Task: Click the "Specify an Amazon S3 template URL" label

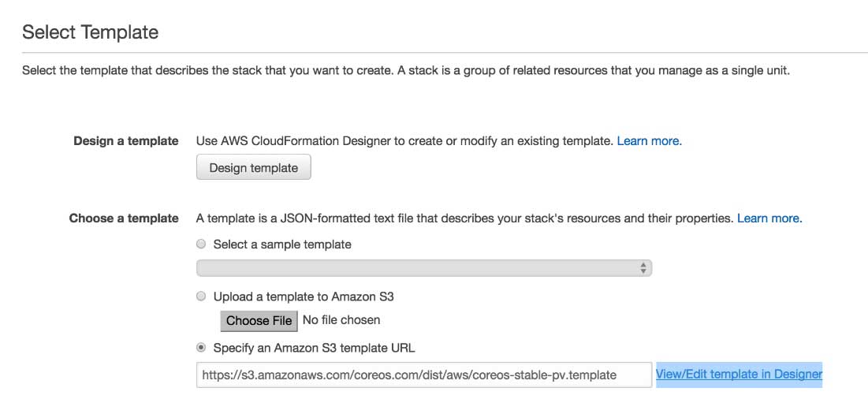Action: pos(314,348)
